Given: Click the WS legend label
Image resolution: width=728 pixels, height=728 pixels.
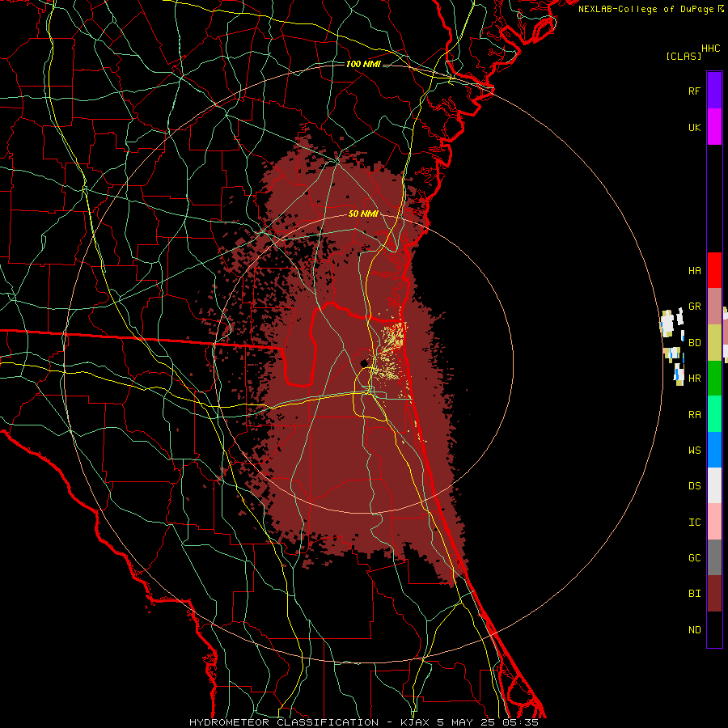Looking at the screenshot, I should tap(694, 451).
